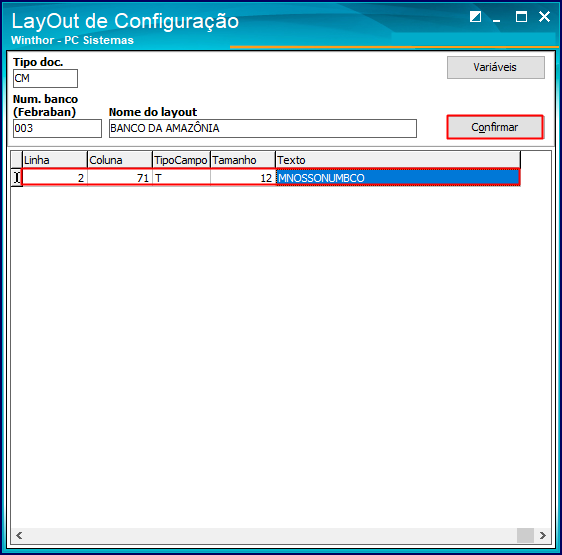Click the Confirmar button
562x555 pixels.
(495, 127)
